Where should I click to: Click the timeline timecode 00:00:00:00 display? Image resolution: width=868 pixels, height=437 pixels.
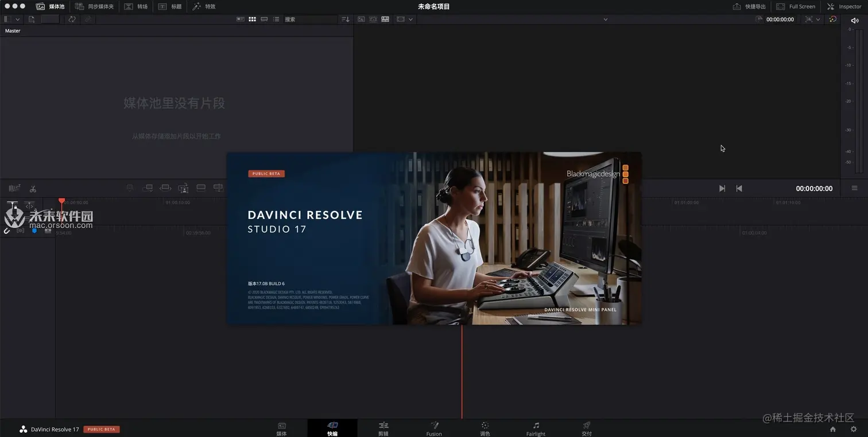(x=814, y=189)
